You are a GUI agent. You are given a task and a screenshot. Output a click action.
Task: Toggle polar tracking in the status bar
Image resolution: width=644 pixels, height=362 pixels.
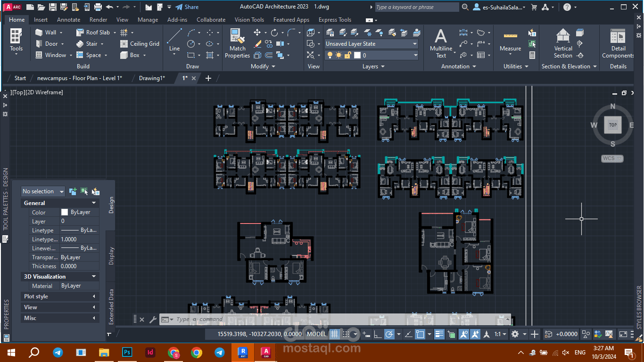389,334
